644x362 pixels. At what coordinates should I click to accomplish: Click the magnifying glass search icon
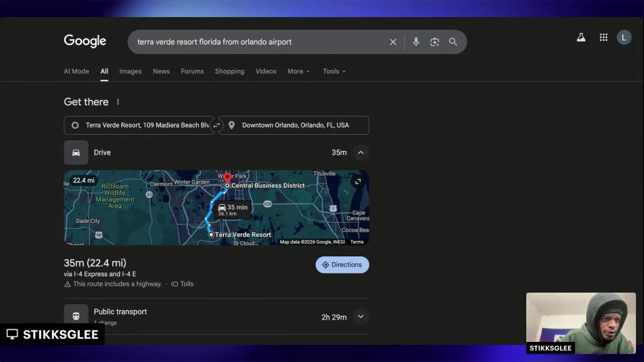(x=453, y=42)
